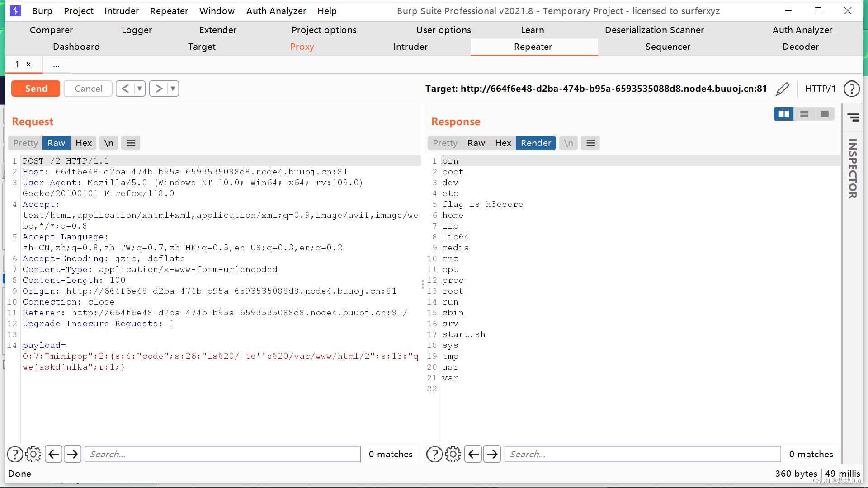Switch to the Target tab
Image resolution: width=868 pixels, height=488 pixels.
coord(202,47)
